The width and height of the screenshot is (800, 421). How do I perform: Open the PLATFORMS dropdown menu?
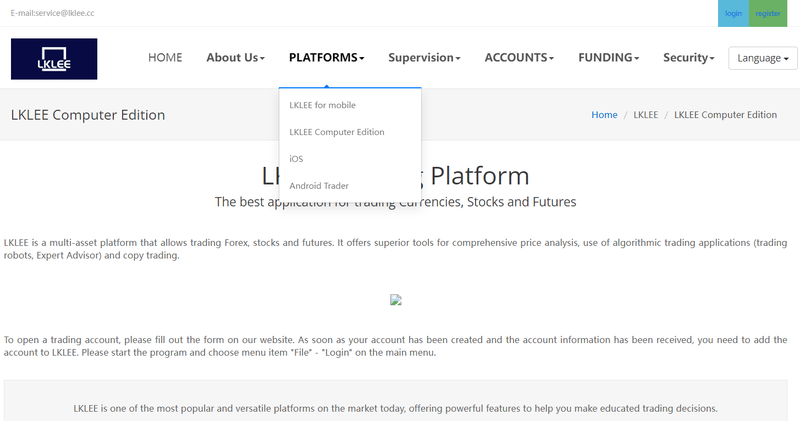click(327, 58)
